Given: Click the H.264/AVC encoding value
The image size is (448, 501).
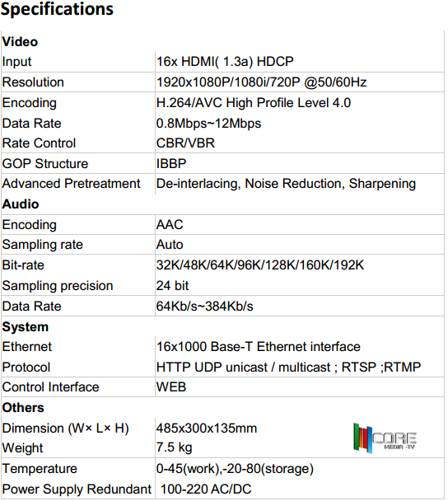Looking at the screenshot, I should point(254,103).
